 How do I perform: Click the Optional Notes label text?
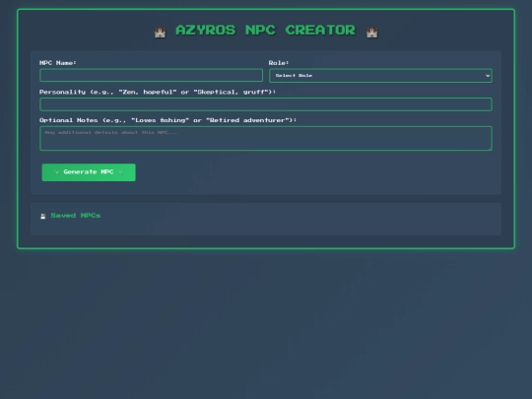click(x=167, y=120)
